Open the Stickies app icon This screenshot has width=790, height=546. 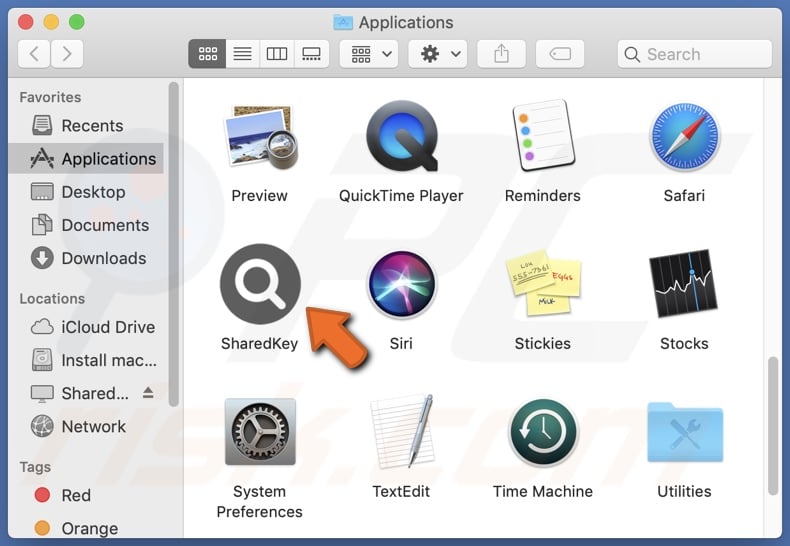543,283
